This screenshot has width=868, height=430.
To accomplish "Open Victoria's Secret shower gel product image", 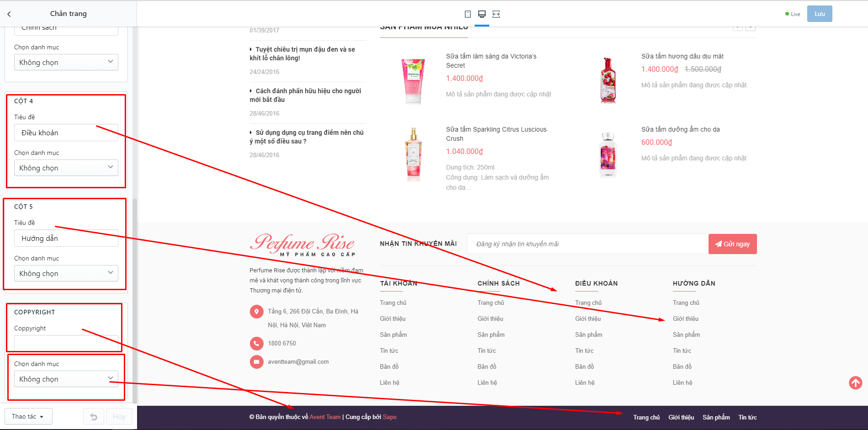I will 413,81.
